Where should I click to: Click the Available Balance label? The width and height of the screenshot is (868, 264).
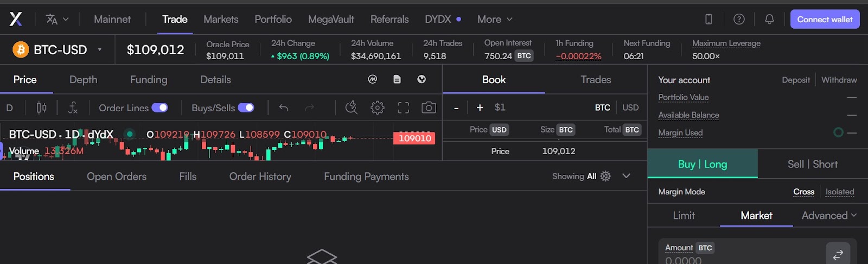click(688, 115)
